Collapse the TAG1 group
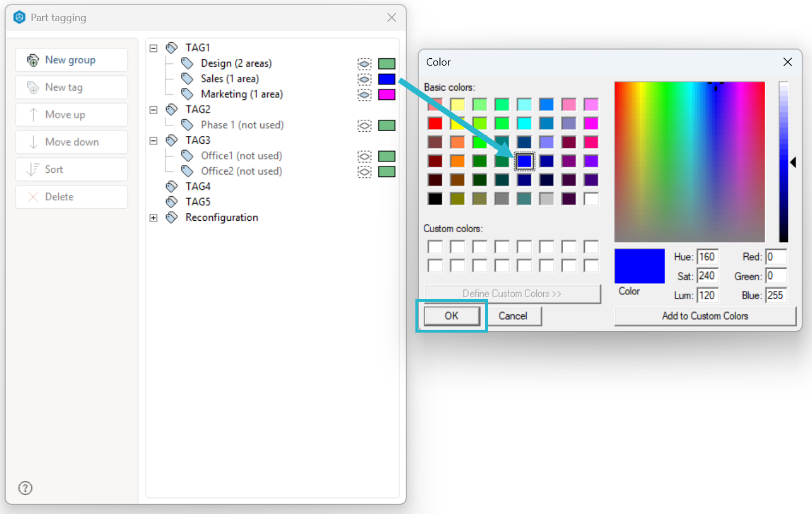Screen dimensions: 812x514 coord(153,48)
